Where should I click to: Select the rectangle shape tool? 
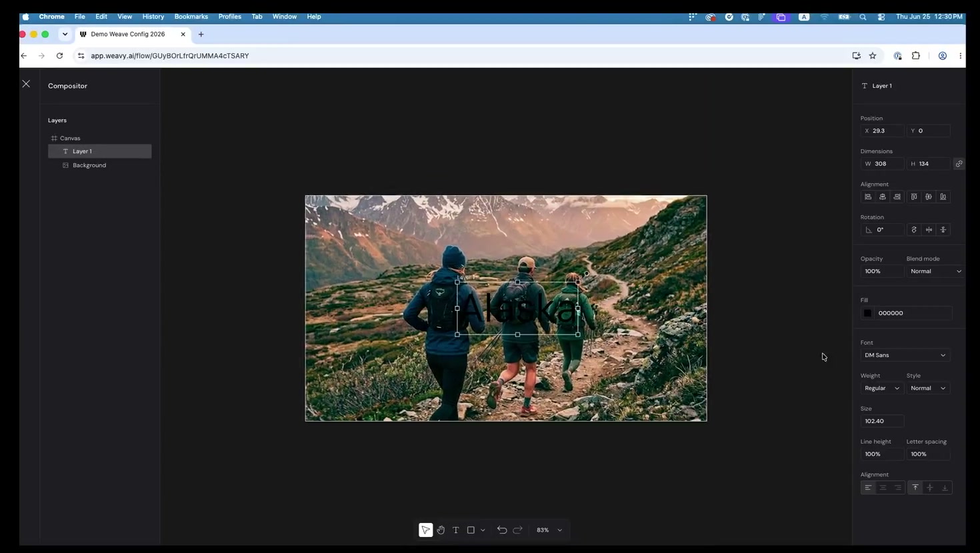(x=471, y=530)
